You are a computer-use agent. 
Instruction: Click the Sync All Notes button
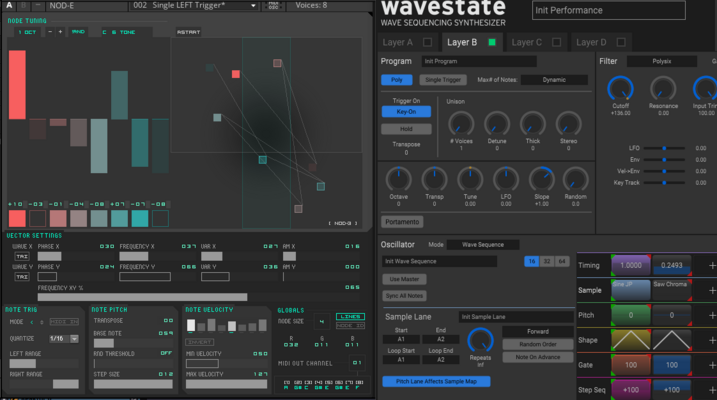click(x=404, y=296)
